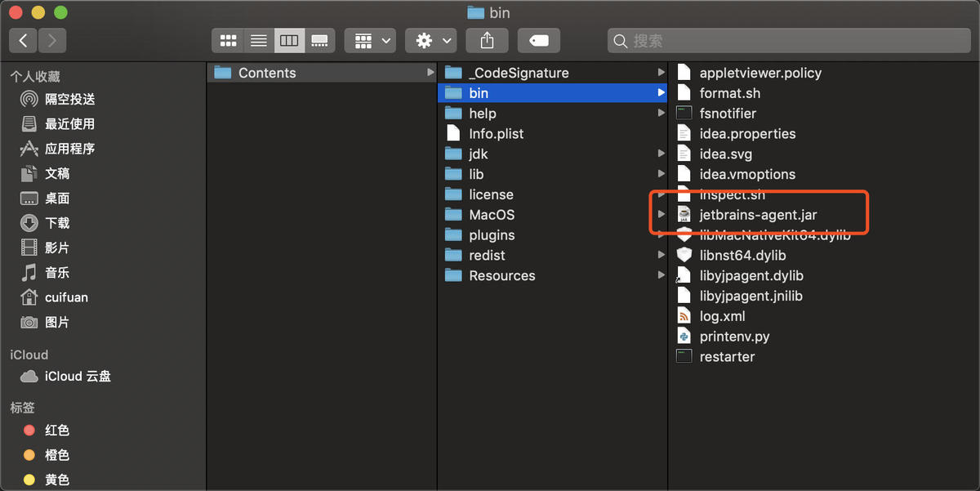Open Pictures (图片) in sidebar
Viewport: 980px width, 491px height.
click(x=46, y=323)
